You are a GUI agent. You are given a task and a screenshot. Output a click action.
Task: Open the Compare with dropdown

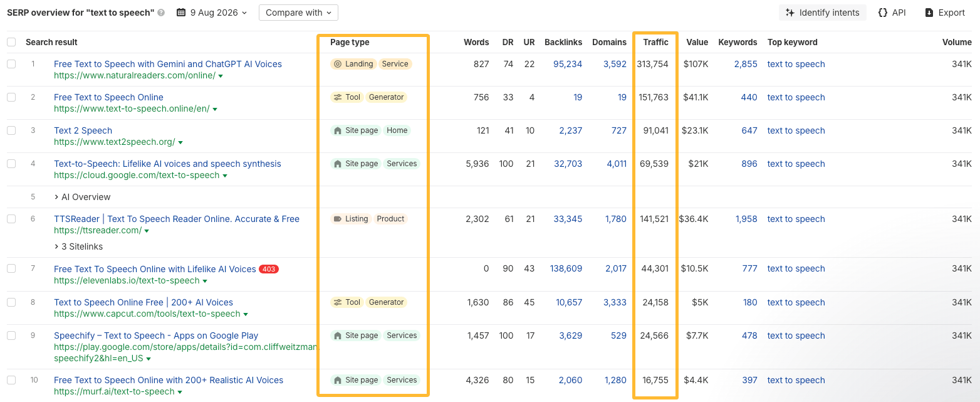point(298,13)
